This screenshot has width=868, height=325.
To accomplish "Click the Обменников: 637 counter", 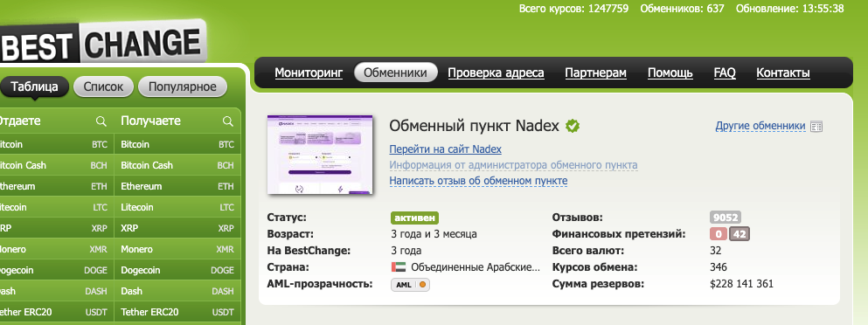I will click(x=682, y=9).
